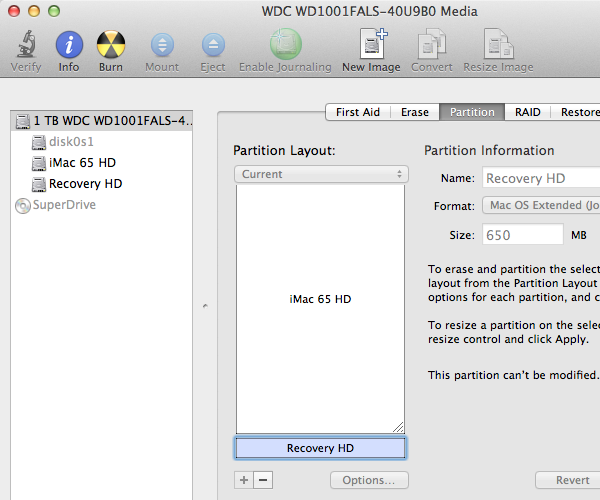The width and height of the screenshot is (600, 500).
Task: Open the Format Mac OS Extended dropdown
Action: click(x=541, y=205)
